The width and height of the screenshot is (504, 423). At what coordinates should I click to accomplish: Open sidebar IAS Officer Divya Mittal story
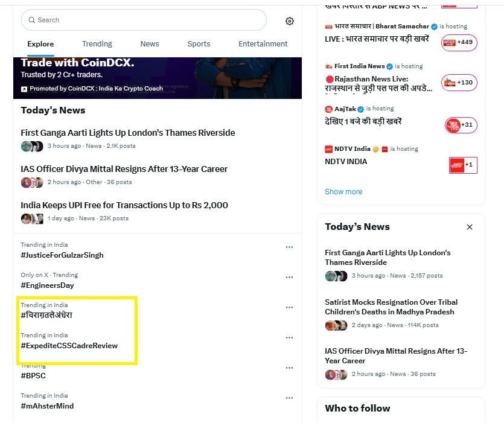pyautogui.click(x=396, y=356)
